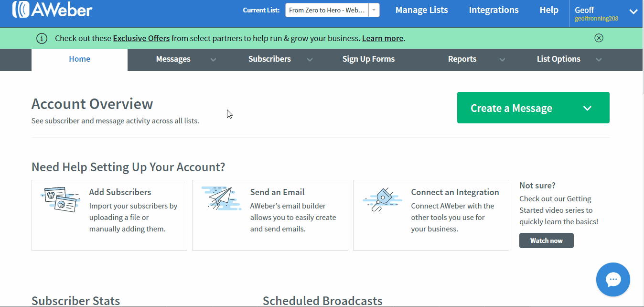Viewport: 644px width, 307px height.
Task: Click the Add Subscribers card illustration
Action: click(60, 199)
